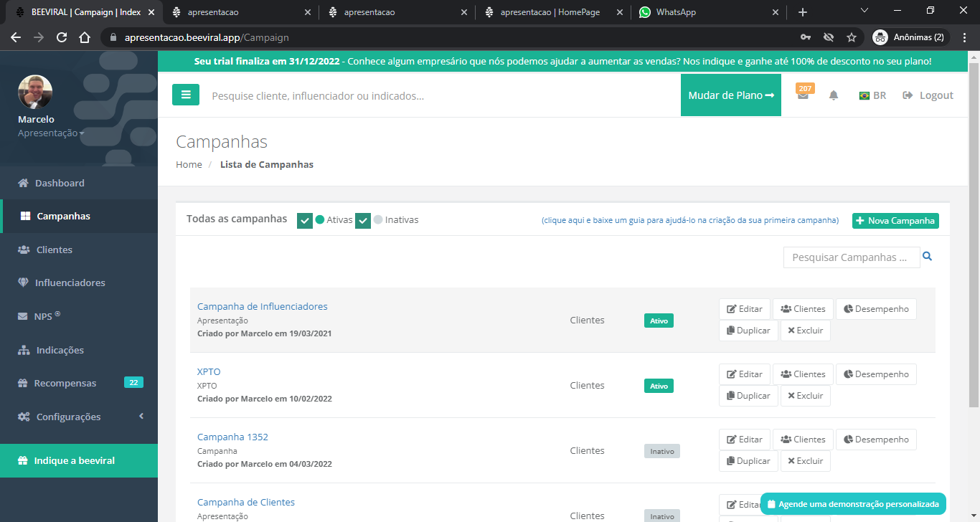Image resolution: width=980 pixels, height=522 pixels.
Task: Duplicate the Campanha de Influenciadores campaign
Action: (x=748, y=331)
